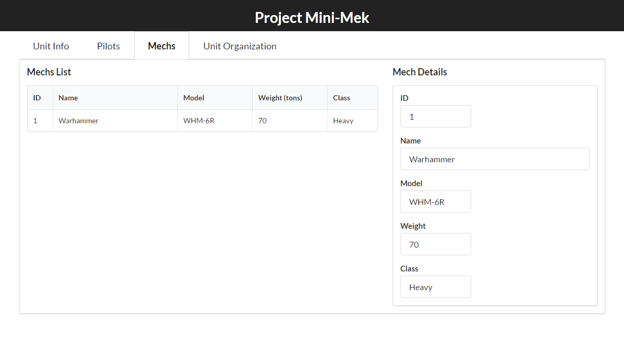
Task: Click the Class field showing Heavy
Action: click(x=436, y=287)
